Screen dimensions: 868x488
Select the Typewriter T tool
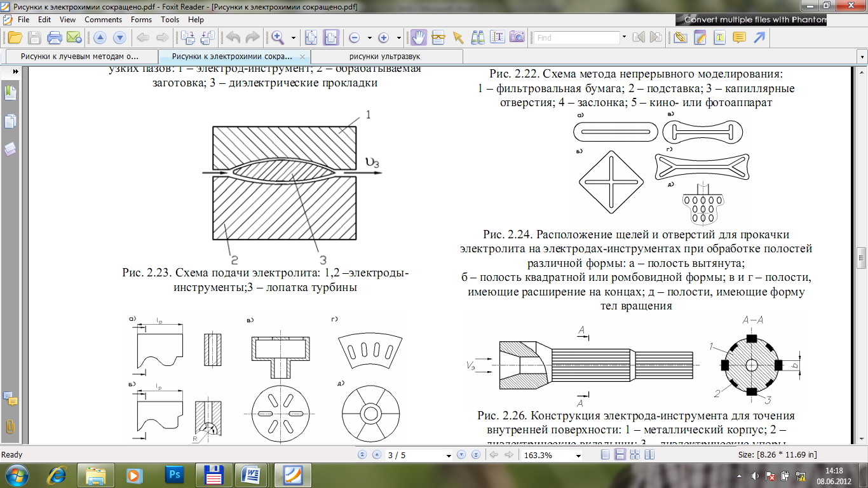pyautogui.click(x=719, y=37)
